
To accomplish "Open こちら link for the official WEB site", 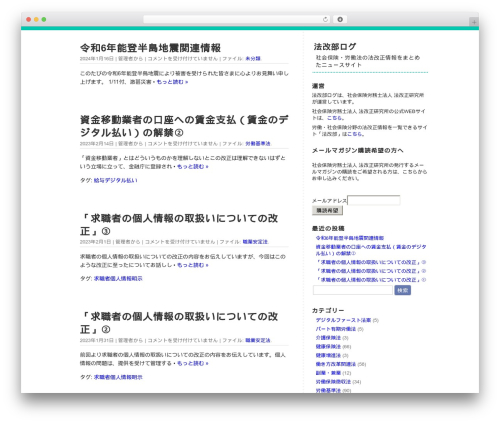I will pyautogui.click(x=335, y=118).
